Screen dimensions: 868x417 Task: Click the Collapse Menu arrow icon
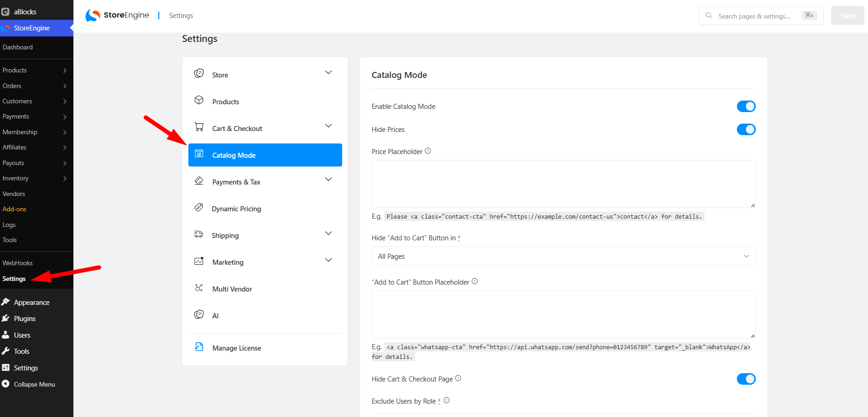[6, 384]
